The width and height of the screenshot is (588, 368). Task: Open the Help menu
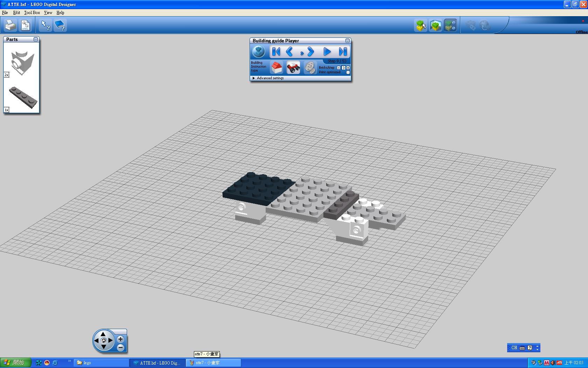coord(60,13)
